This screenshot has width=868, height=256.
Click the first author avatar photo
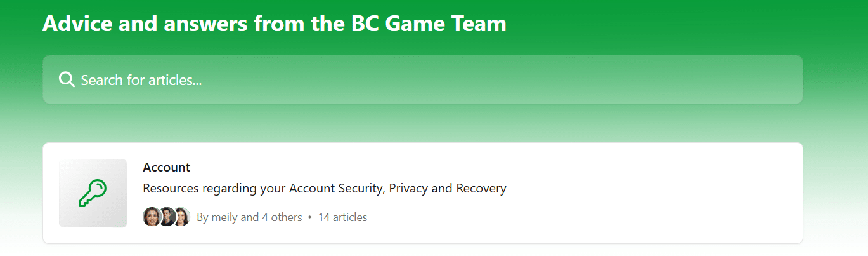pyautogui.click(x=152, y=217)
